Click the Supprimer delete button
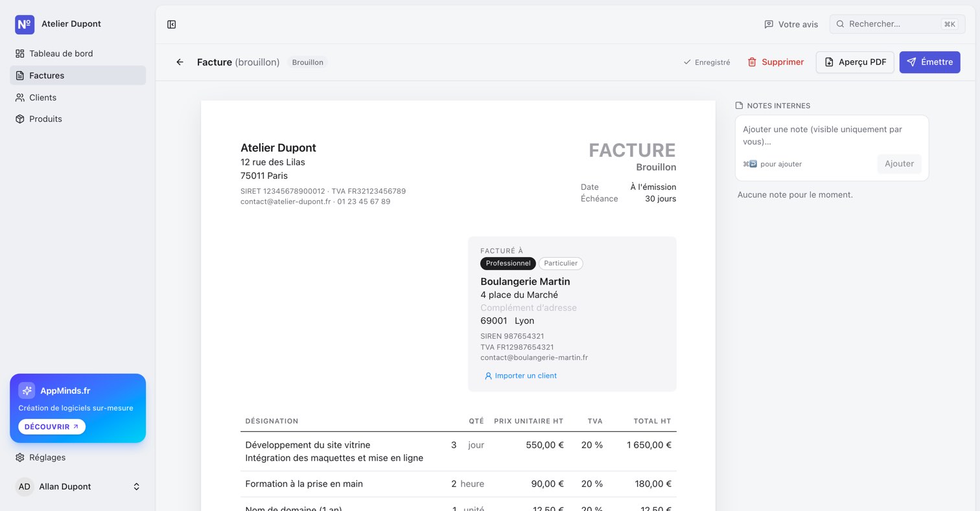 (x=775, y=62)
